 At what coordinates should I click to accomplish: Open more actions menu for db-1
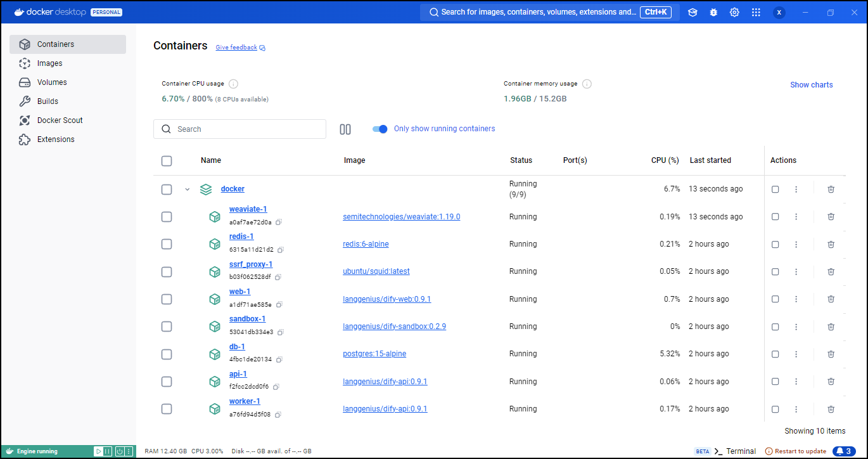click(x=796, y=354)
